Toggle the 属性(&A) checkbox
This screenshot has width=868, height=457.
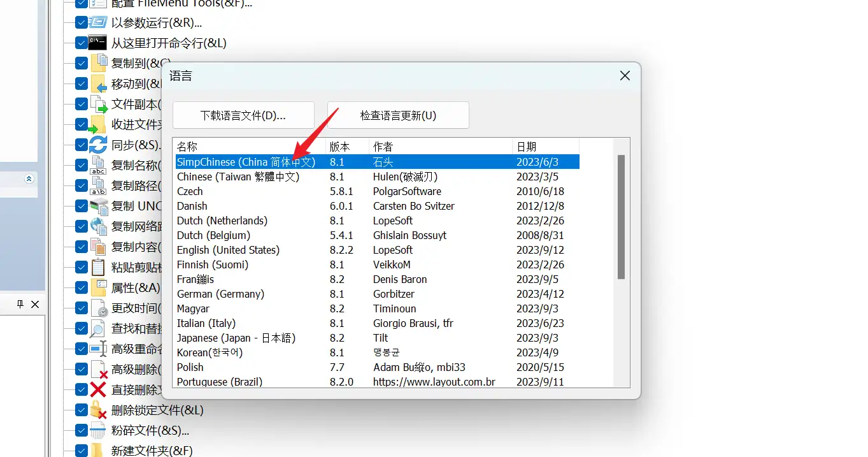(x=81, y=287)
